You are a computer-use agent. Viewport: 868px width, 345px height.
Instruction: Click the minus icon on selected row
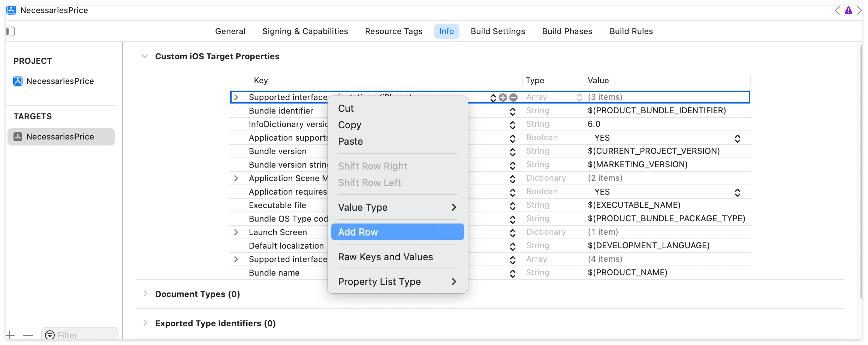pyautogui.click(x=513, y=97)
